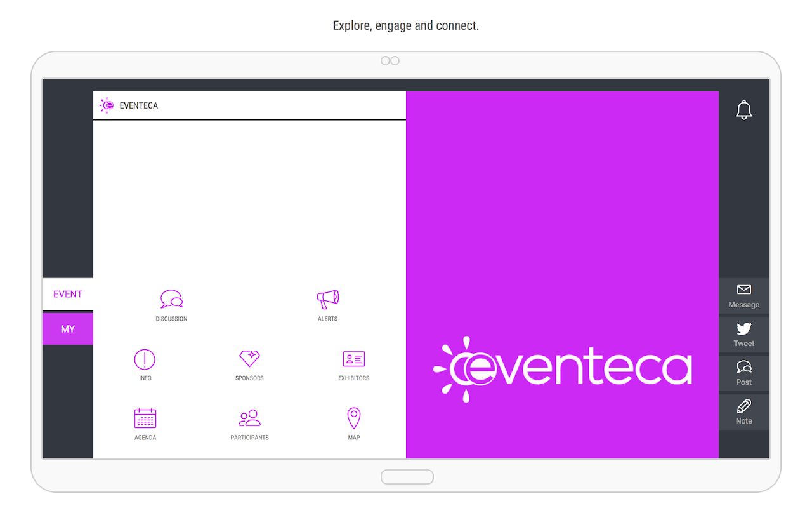Switch to the EVENT tab
The width and height of the screenshot is (812, 508).
pyautogui.click(x=68, y=294)
